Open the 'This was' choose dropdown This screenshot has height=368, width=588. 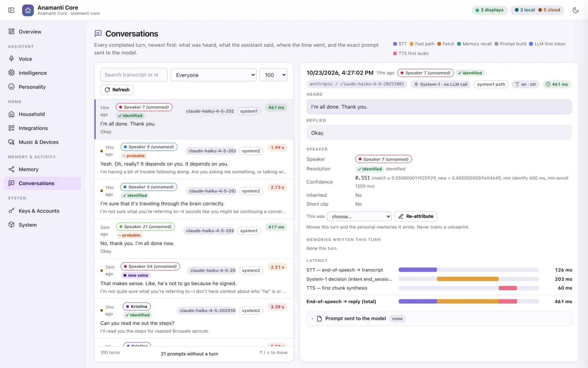359,216
